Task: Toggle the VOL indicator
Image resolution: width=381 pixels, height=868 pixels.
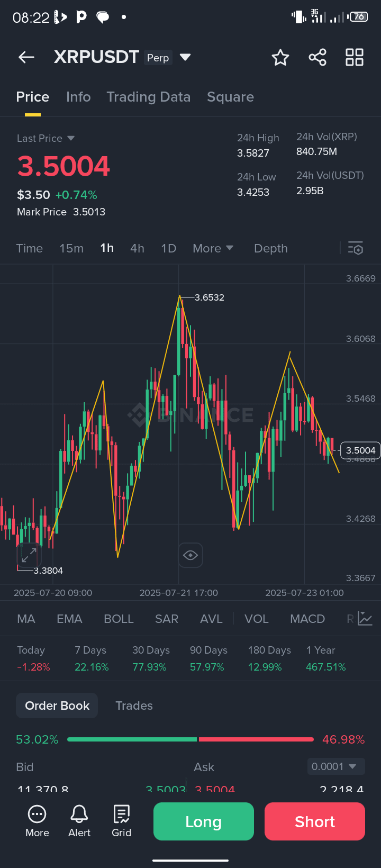Action: (257, 619)
